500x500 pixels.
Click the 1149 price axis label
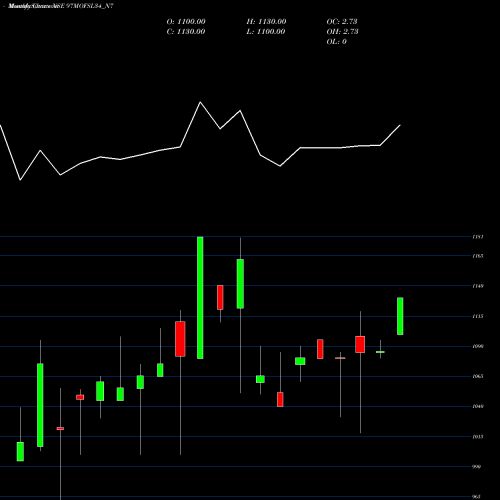click(x=478, y=286)
